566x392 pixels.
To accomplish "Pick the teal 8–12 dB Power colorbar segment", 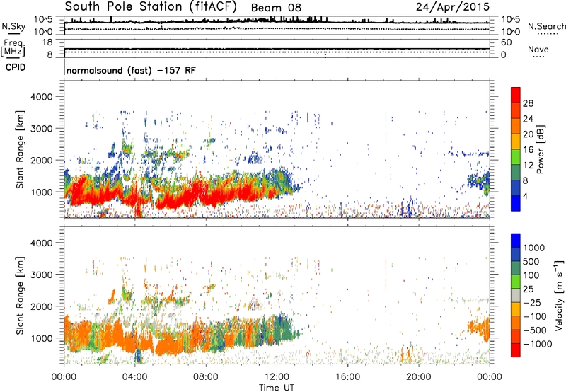I will tap(516, 172).
